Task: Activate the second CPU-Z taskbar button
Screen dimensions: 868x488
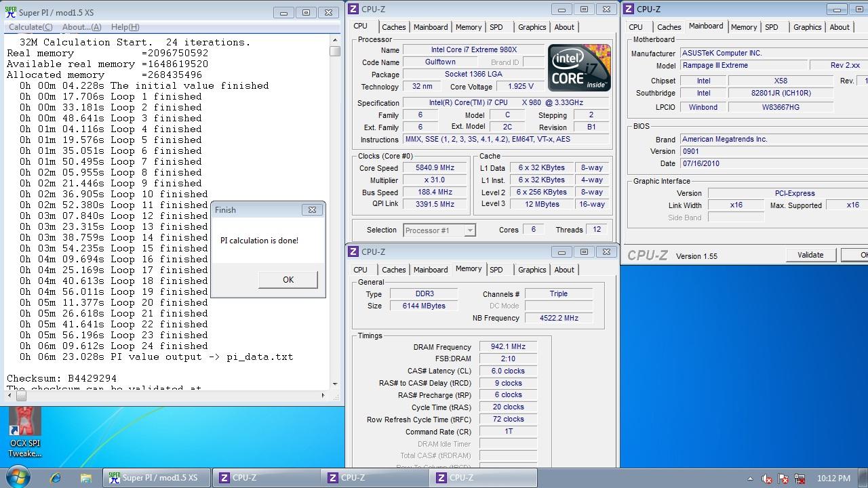Action: click(374, 478)
